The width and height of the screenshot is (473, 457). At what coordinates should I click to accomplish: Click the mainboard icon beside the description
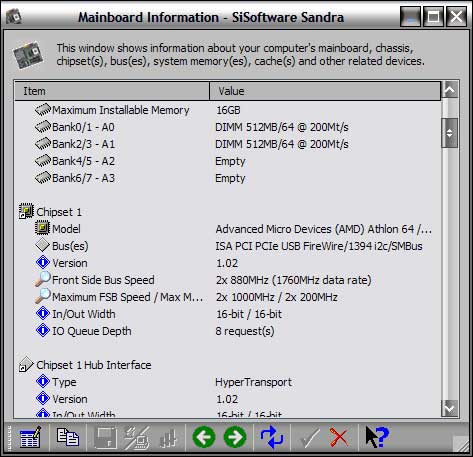pos(28,55)
